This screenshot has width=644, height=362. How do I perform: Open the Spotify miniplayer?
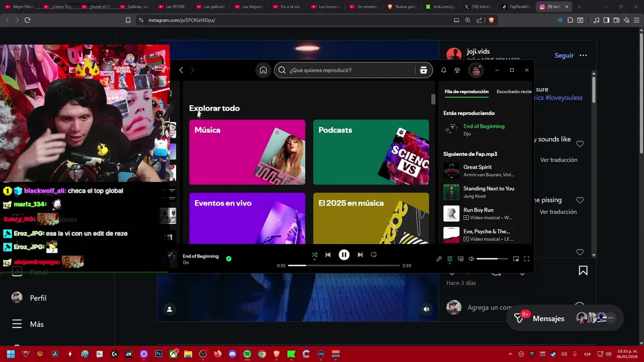point(516,259)
